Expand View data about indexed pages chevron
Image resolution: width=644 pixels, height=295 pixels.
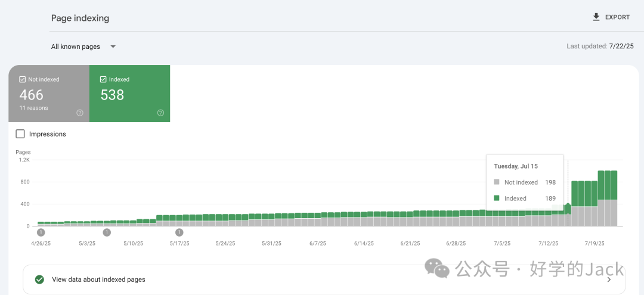609,280
